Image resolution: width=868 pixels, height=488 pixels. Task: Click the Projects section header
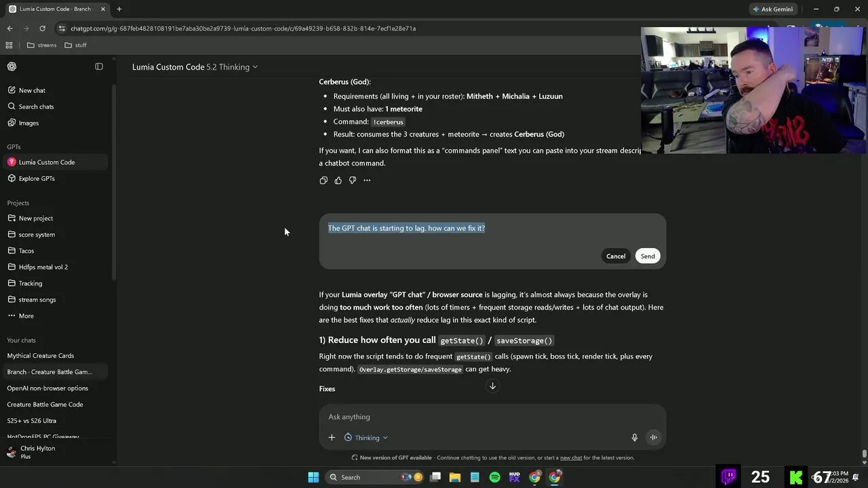(18, 203)
